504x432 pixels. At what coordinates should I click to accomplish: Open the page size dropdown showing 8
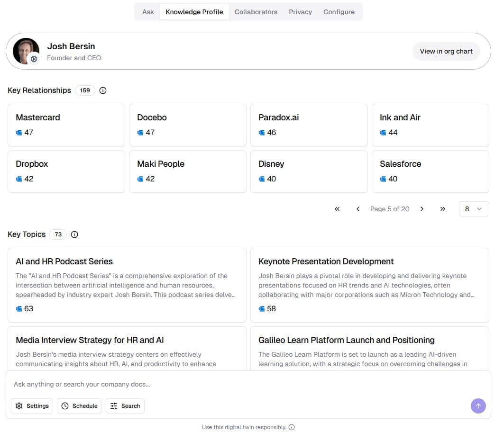(x=474, y=209)
